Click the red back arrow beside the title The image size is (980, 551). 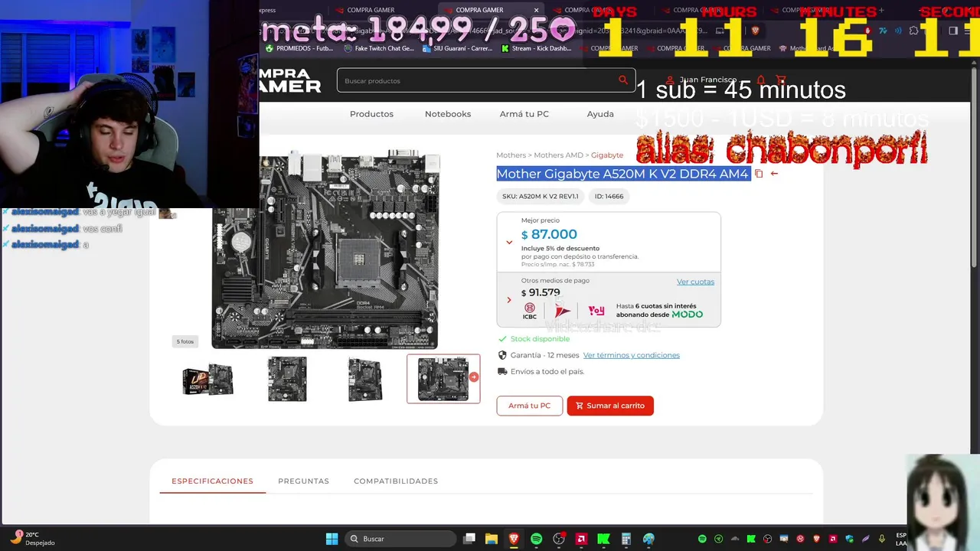click(x=774, y=174)
